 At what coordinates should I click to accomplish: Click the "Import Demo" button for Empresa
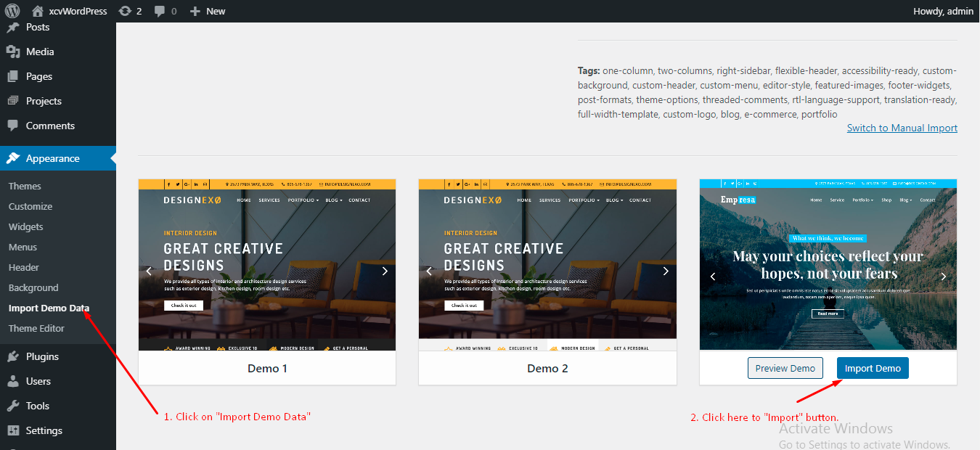tap(873, 368)
